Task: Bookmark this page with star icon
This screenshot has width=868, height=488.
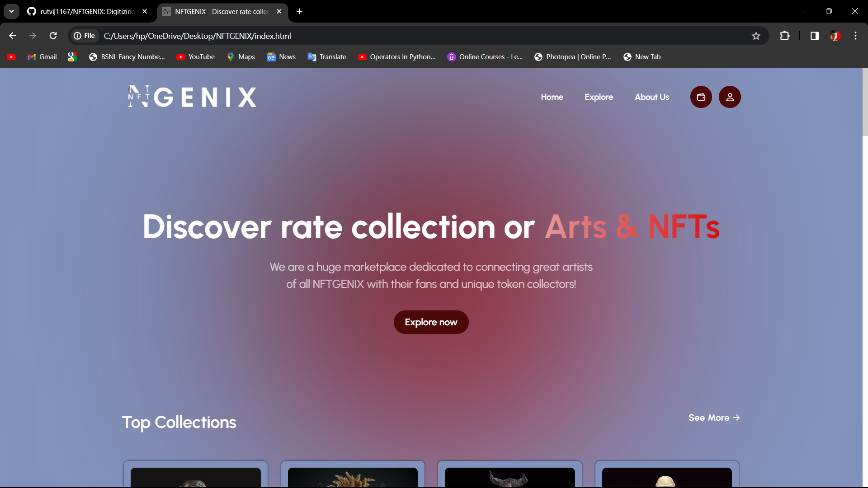Action: coord(756,36)
